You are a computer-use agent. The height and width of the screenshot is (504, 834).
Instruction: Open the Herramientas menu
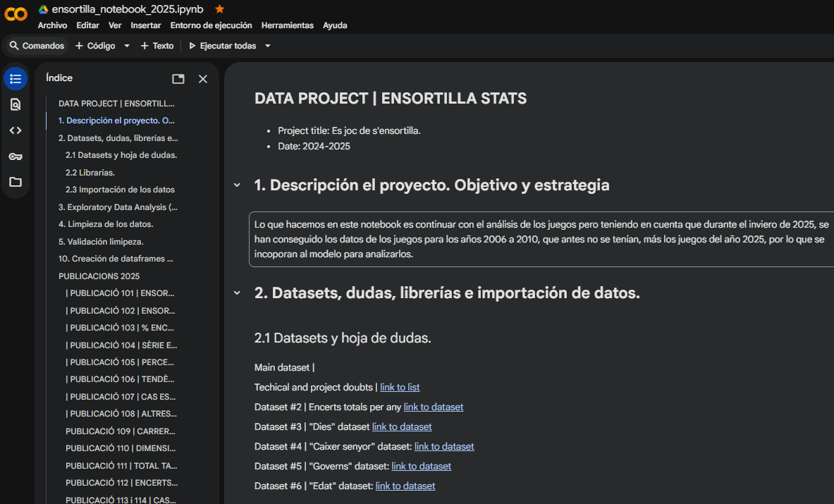[287, 25]
